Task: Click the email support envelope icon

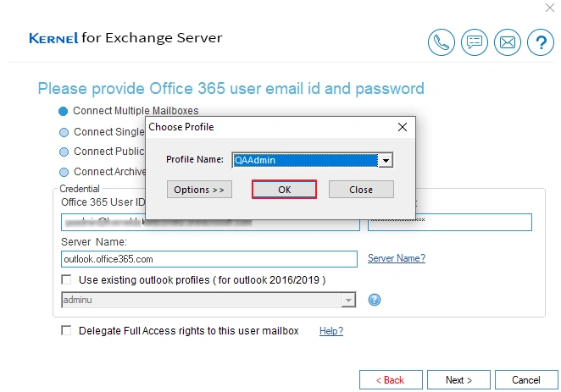Action: (x=508, y=42)
